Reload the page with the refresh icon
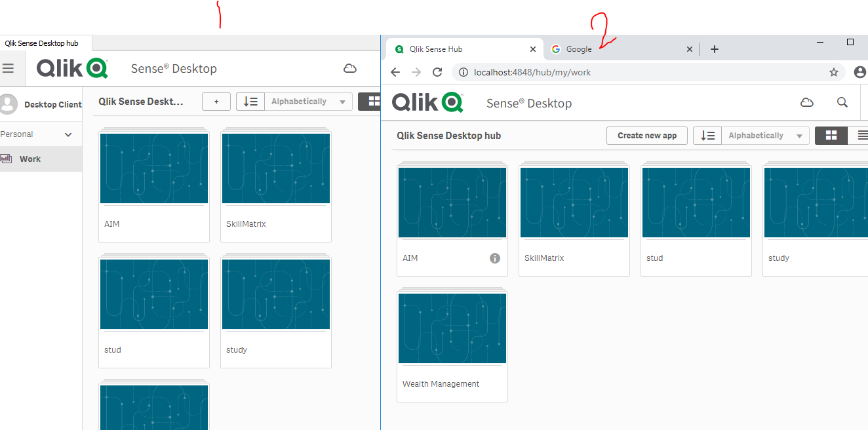Screen dimensions: 868x430 [x=437, y=72]
